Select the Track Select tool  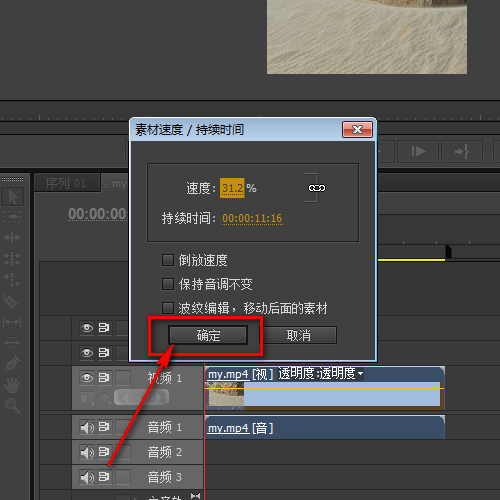[x=12, y=217]
